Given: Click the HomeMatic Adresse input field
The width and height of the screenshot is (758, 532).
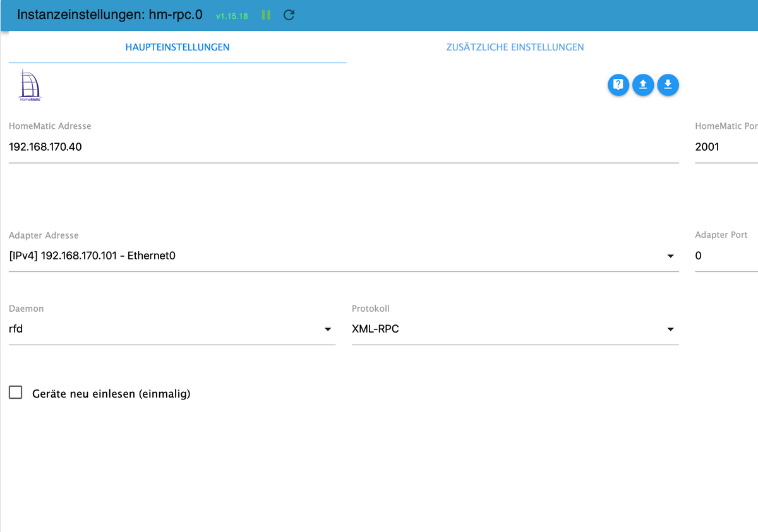Looking at the screenshot, I should (344, 147).
